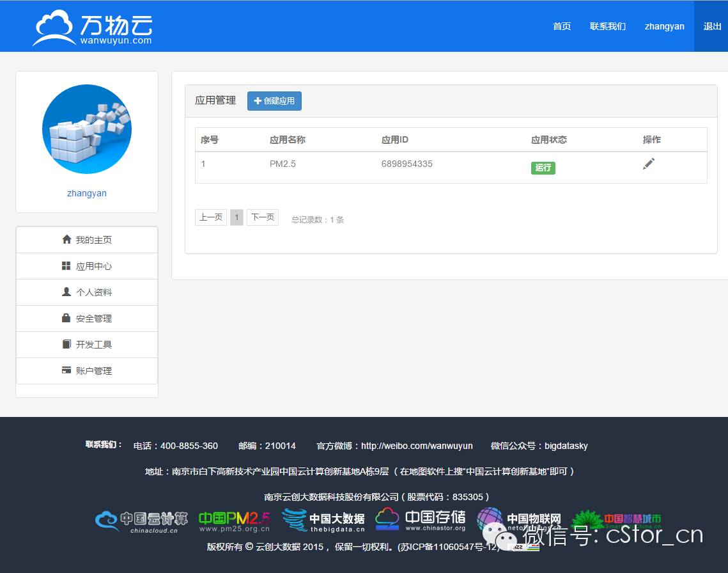Go to 安全管理 in the sidebar
The width and height of the screenshot is (728, 573).
pos(87,318)
